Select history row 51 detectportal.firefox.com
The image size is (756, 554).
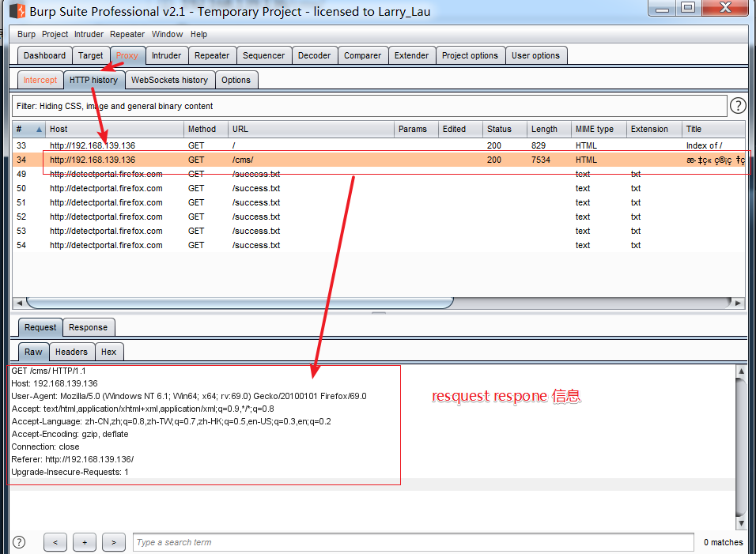379,202
